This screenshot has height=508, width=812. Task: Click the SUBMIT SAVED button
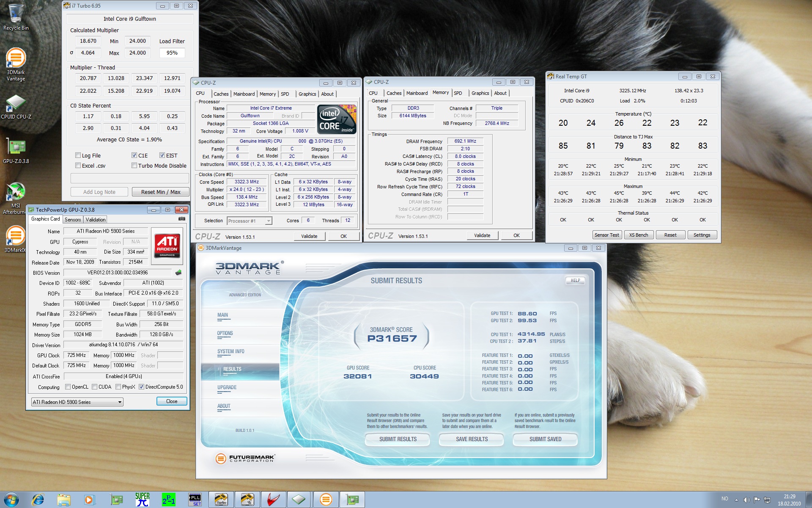point(545,439)
